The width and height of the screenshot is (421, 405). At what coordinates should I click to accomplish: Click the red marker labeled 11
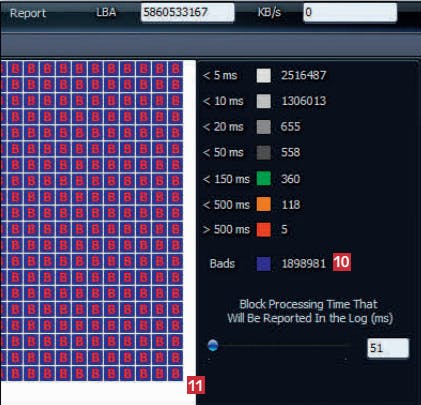196,385
